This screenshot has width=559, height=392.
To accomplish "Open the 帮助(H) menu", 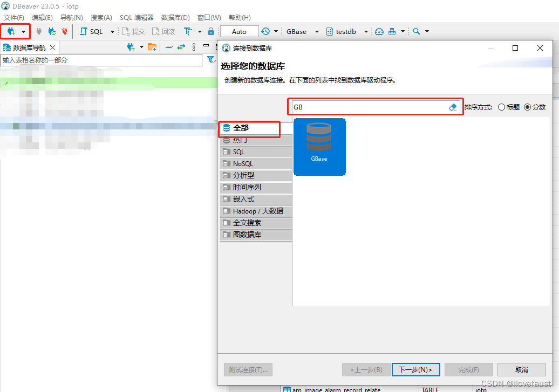I will 240,17.
